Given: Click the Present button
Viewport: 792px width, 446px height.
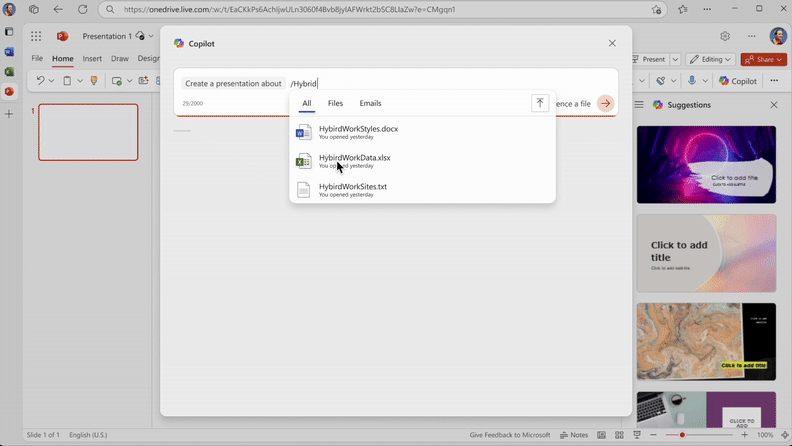Looking at the screenshot, I should (x=649, y=59).
